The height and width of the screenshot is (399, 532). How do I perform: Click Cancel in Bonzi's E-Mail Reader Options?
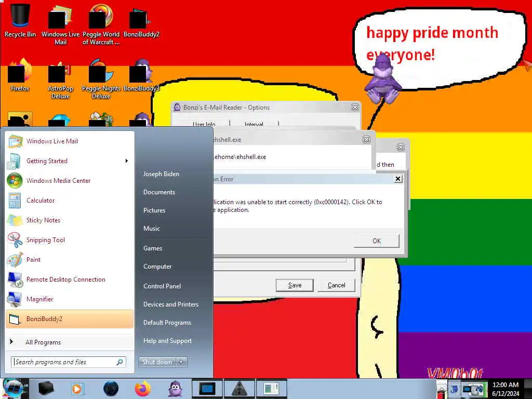point(336,285)
